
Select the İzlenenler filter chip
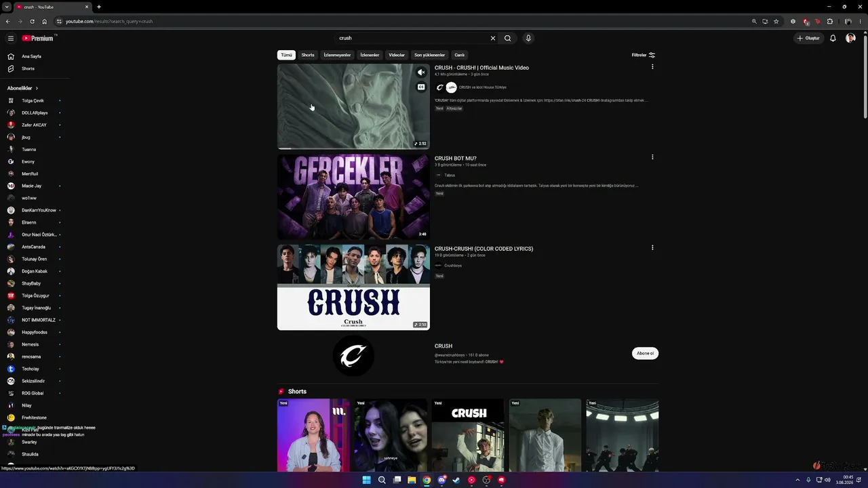pos(370,55)
